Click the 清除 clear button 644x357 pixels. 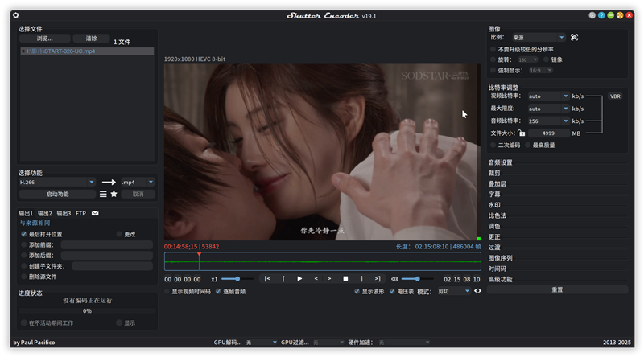[x=91, y=39]
